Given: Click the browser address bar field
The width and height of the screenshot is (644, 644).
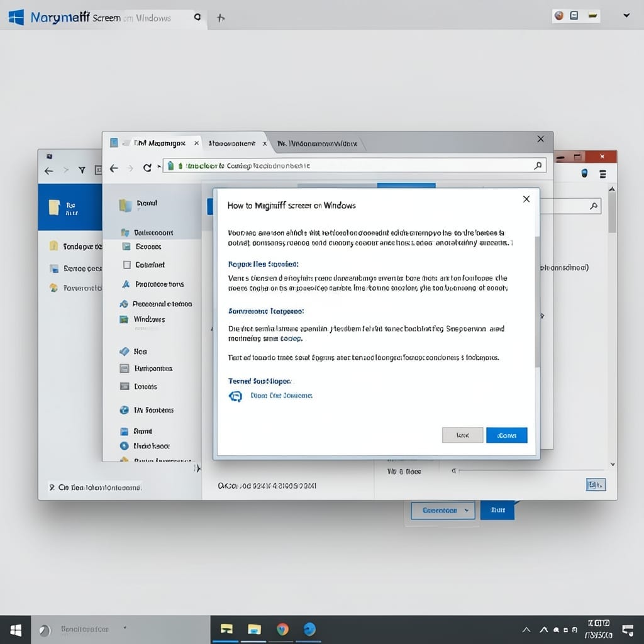Looking at the screenshot, I should tap(354, 165).
